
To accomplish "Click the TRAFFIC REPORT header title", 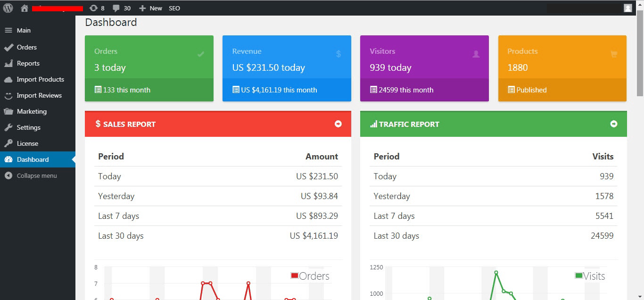I will point(409,124).
